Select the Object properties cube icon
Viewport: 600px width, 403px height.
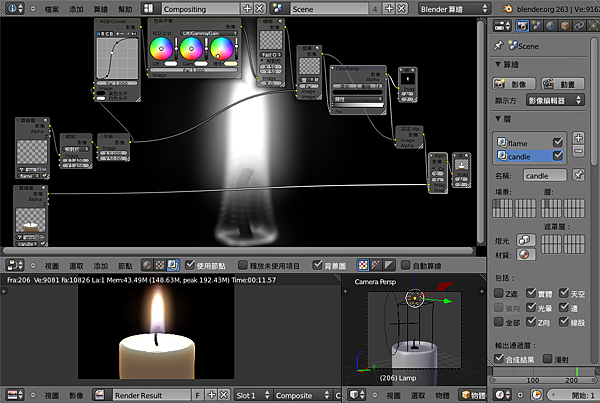pyautogui.click(x=564, y=26)
